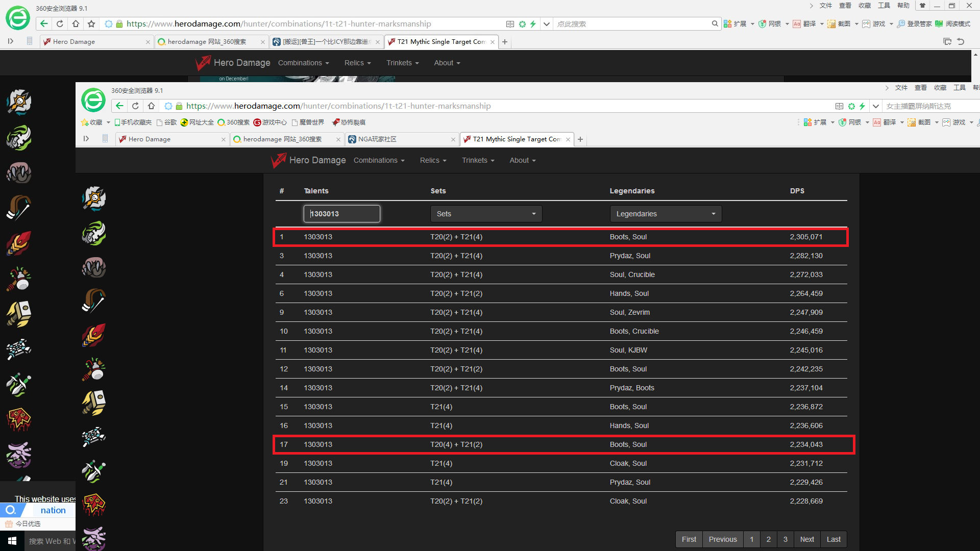Choose the Paladin hammer icon in outermost sidebar
This screenshot has height=551, width=980.
pos(19,314)
